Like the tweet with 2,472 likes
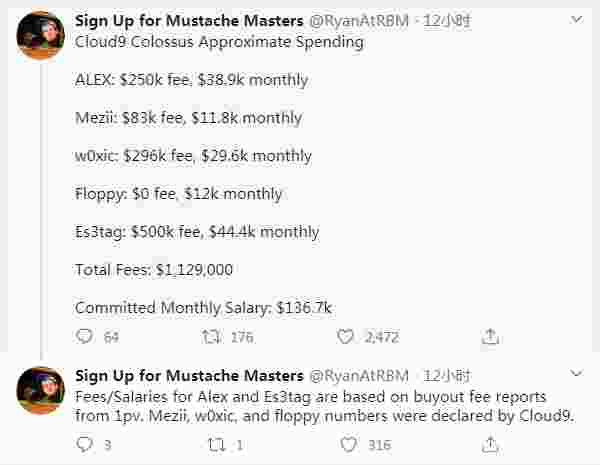The width and height of the screenshot is (600, 465). 345,338
